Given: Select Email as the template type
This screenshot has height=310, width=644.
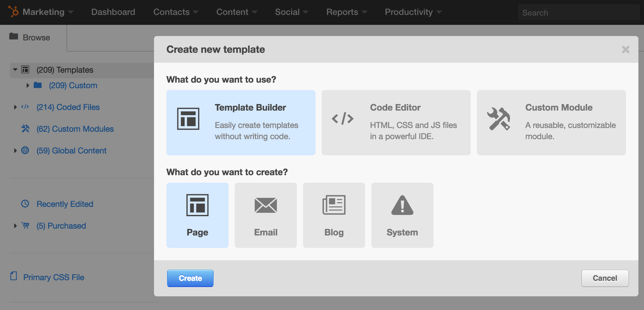Looking at the screenshot, I should tap(266, 215).
